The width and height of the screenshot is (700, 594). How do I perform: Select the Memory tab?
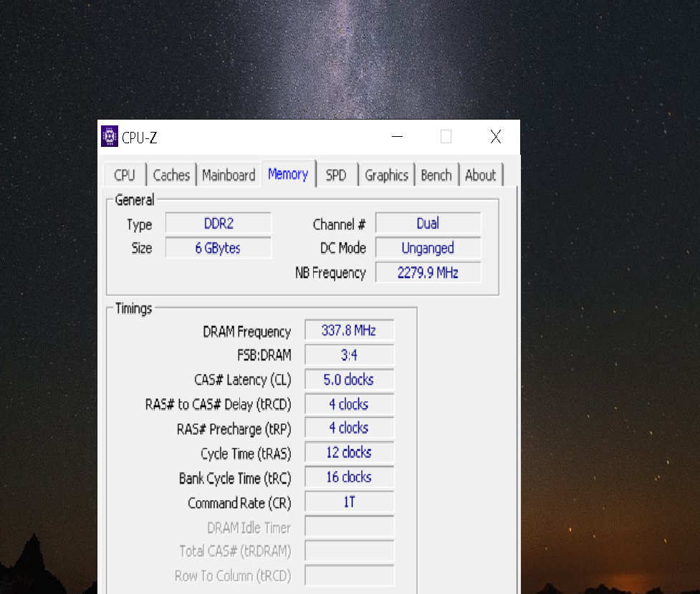point(289,173)
